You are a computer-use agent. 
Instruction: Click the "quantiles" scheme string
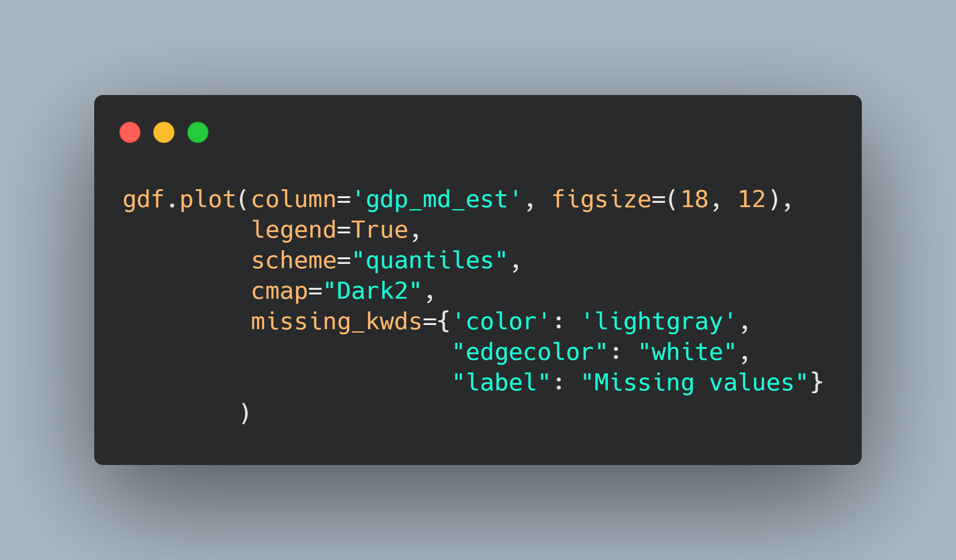pyautogui.click(x=430, y=260)
